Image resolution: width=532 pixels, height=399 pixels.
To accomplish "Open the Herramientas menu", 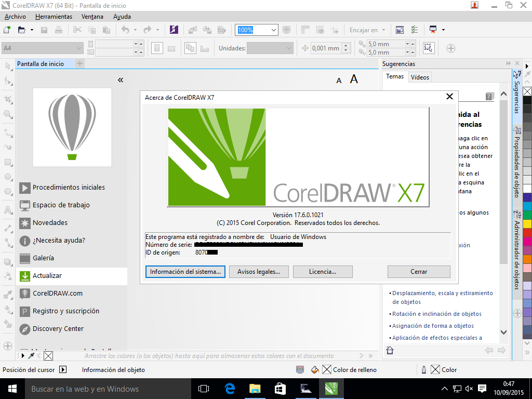I will [54, 17].
